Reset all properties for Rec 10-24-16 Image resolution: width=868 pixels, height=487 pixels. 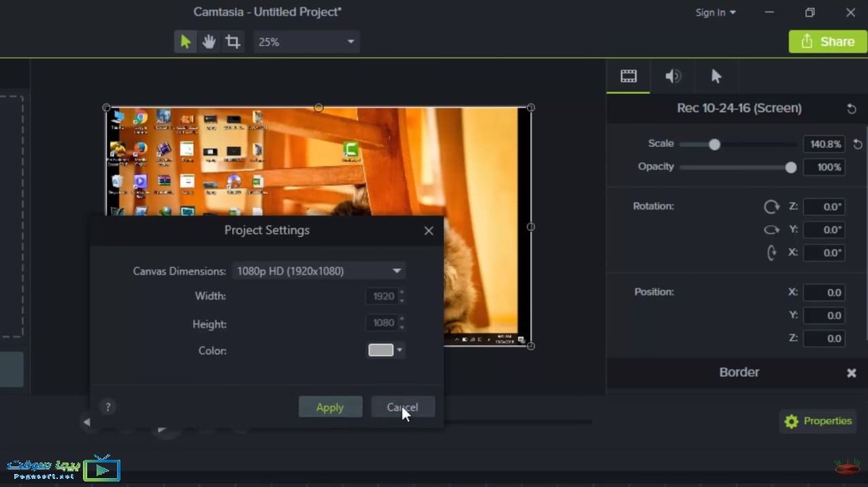[851, 109]
